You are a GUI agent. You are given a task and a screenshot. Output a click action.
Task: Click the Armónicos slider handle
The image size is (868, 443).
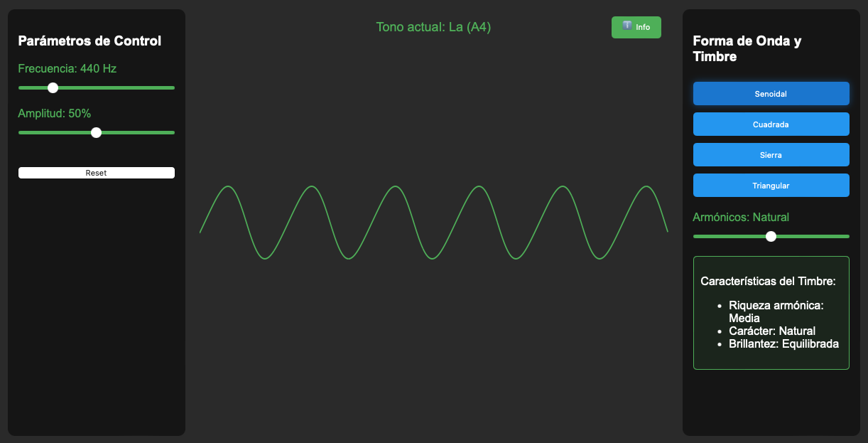click(771, 236)
